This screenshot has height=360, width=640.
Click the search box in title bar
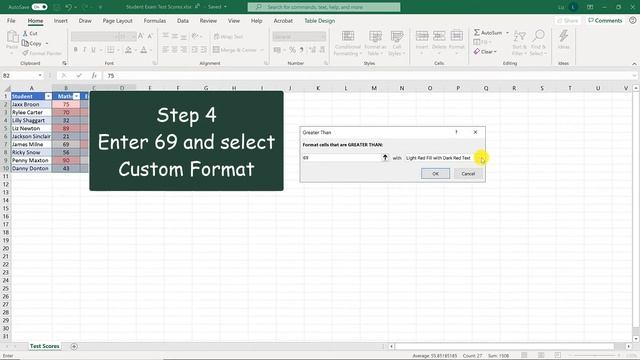click(x=324, y=7)
